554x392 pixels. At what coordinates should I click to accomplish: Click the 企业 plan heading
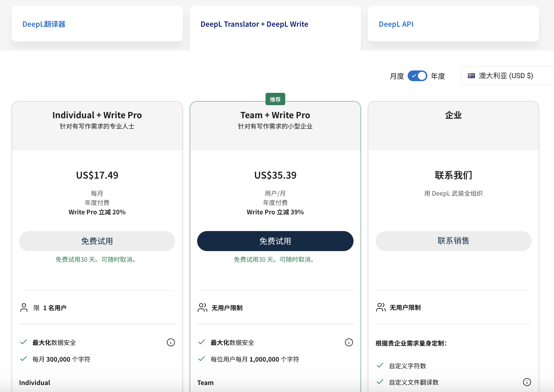pyautogui.click(x=453, y=115)
